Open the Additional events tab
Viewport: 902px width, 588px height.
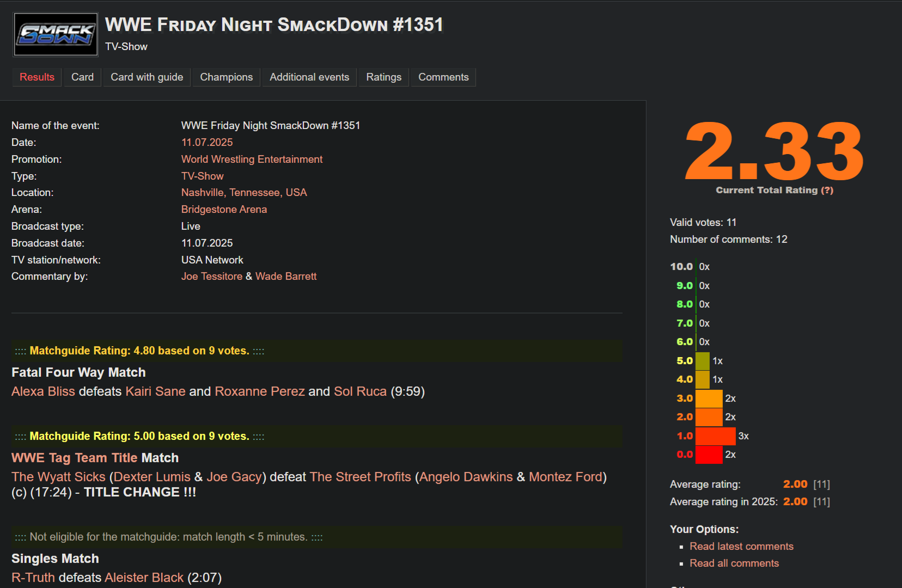point(309,77)
